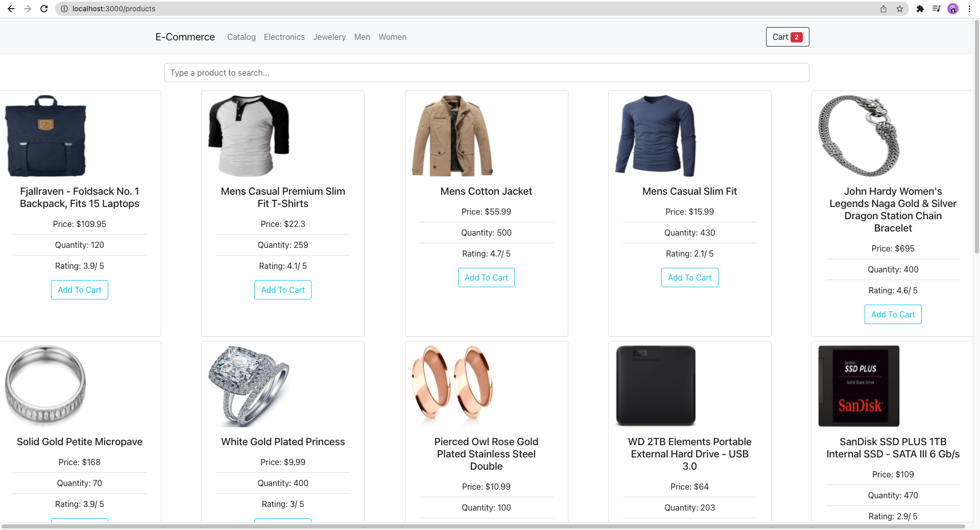This screenshot has width=980, height=530.
Task: Add Mens Casual Premium Slim Fit T-Shirts to cart
Action: point(283,290)
